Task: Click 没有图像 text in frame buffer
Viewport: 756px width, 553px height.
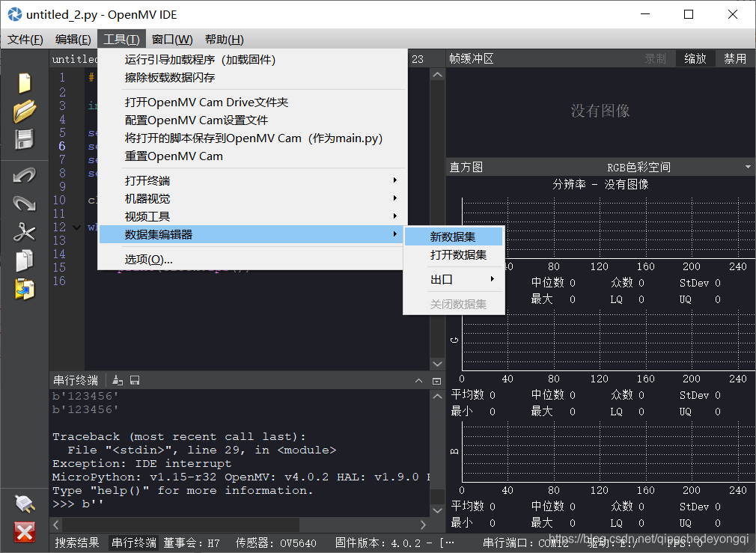Action: pyautogui.click(x=600, y=111)
